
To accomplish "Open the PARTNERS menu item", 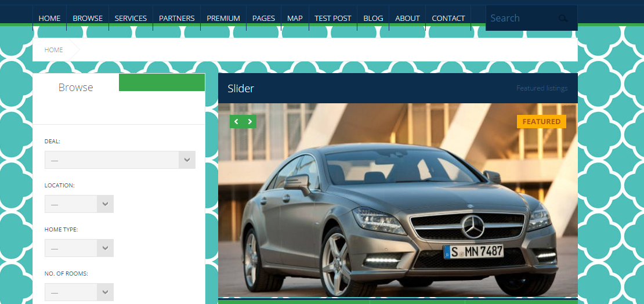I will [176, 18].
